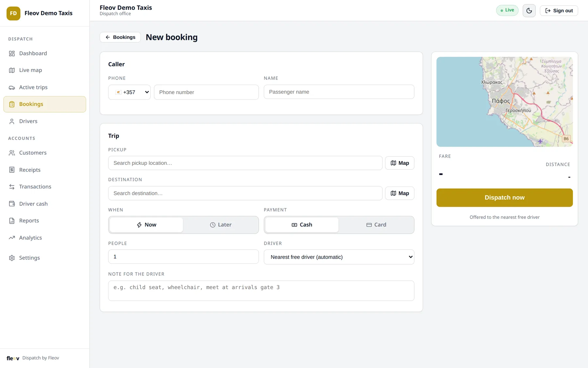588x368 pixels.
Task: Click the Reports document icon
Action: click(12, 221)
